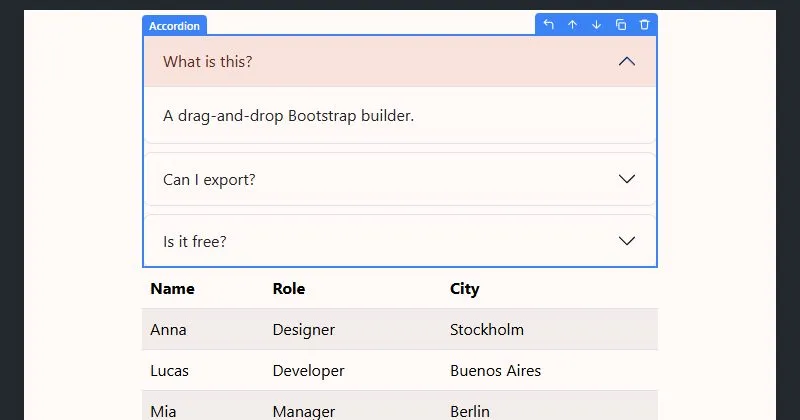The image size is (800, 420).
Task: Select the Anna table cell
Action: [203, 330]
